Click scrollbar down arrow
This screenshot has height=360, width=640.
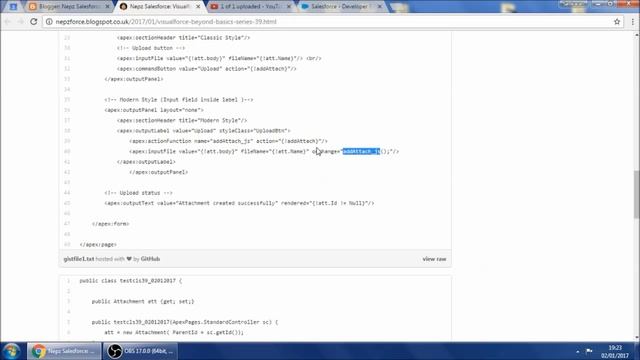pos(636,338)
